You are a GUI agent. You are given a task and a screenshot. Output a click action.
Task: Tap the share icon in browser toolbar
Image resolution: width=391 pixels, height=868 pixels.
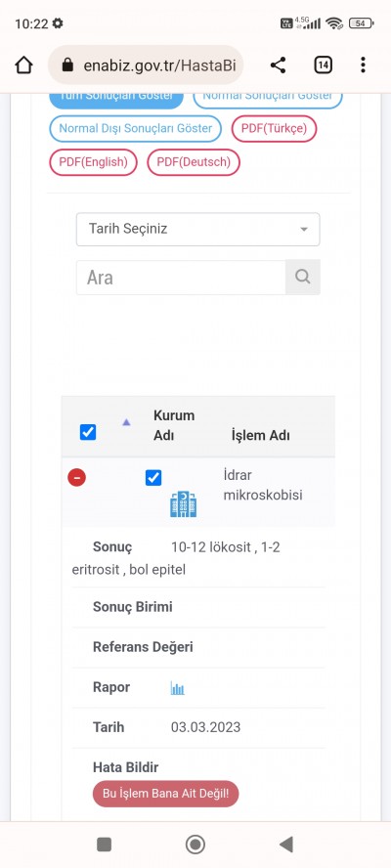pyautogui.click(x=278, y=65)
